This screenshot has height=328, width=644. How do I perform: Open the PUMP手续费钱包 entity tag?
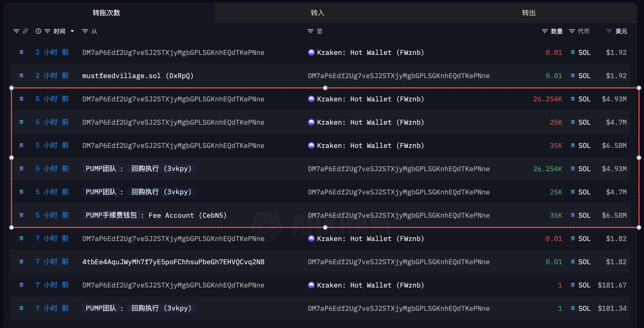(x=111, y=215)
